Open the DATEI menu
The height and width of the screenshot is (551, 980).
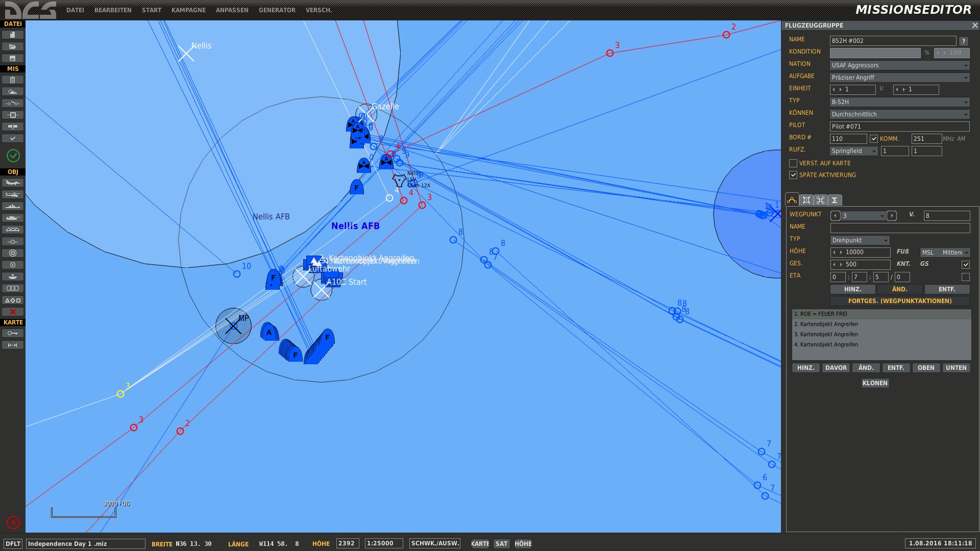click(x=75, y=10)
